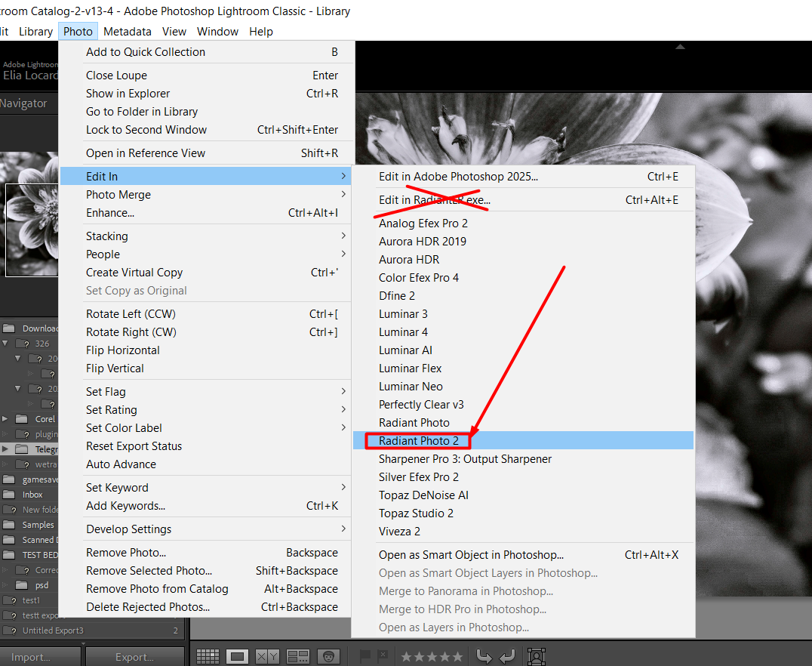Viewport: 812px width, 666px height.
Task: Click the Downloads folder icon
Action: tap(9, 328)
